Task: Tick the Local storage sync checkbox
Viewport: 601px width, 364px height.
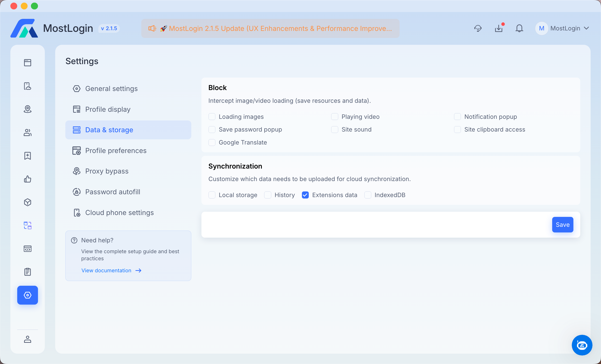Action: pos(212,195)
